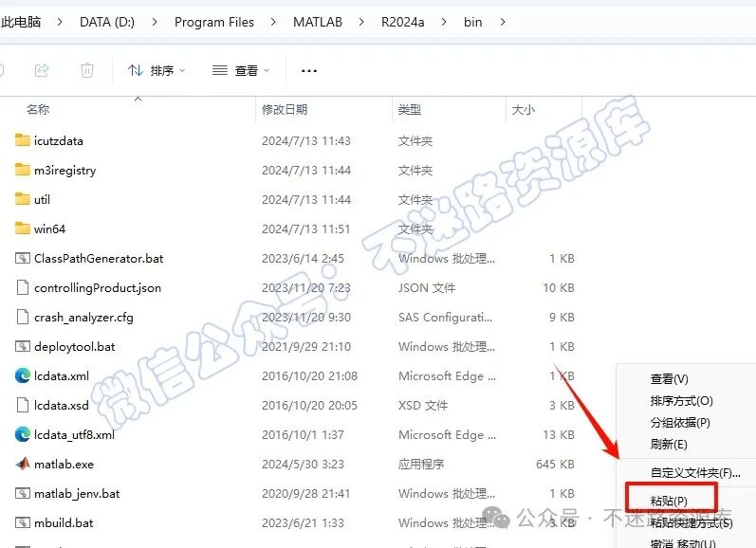This screenshot has width=756, height=548.
Task: Open 查看(V) in the context menu
Action: 670,379
